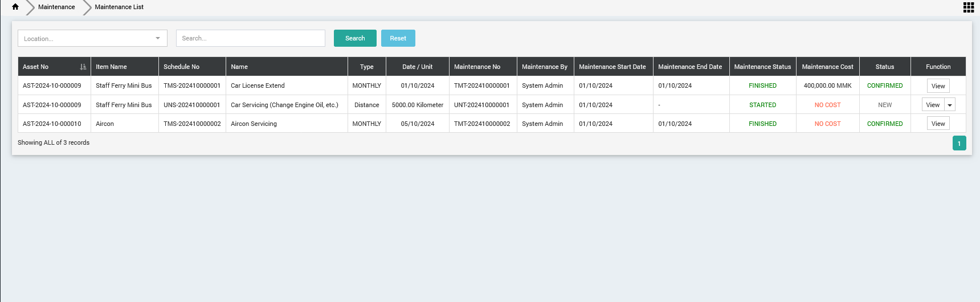Select asset number AST-2024-10-000010 cell
This screenshot has height=302, width=980.
tap(52, 124)
